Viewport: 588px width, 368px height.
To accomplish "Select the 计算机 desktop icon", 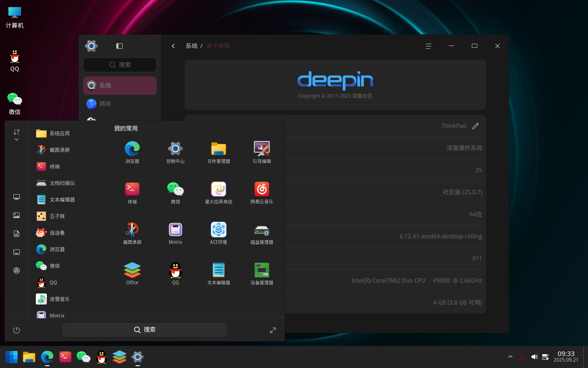I will tap(15, 18).
